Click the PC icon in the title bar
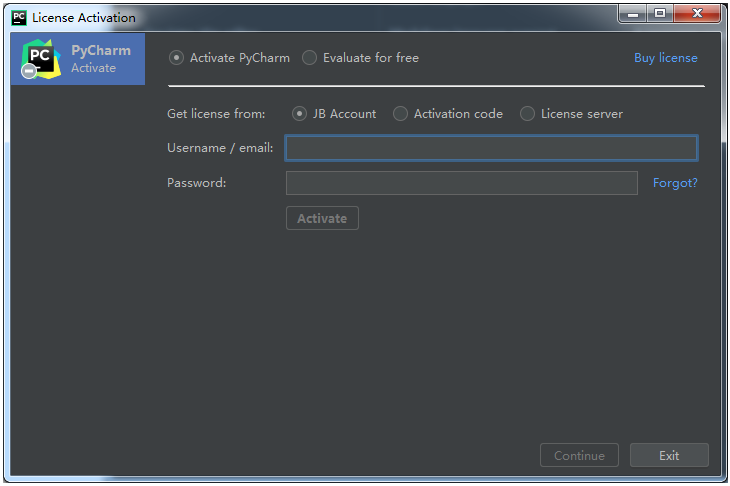This screenshot has width=730, height=486. pos(19,17)
